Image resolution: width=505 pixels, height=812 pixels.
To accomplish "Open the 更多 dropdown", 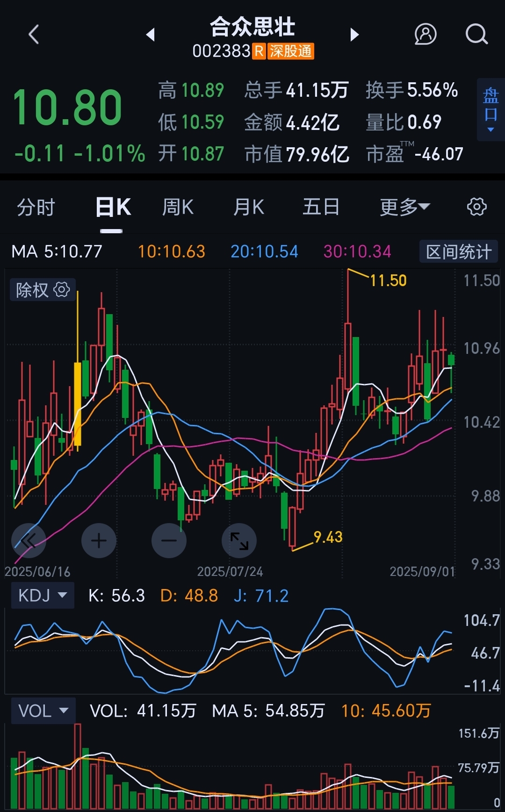I will [404, 207].
